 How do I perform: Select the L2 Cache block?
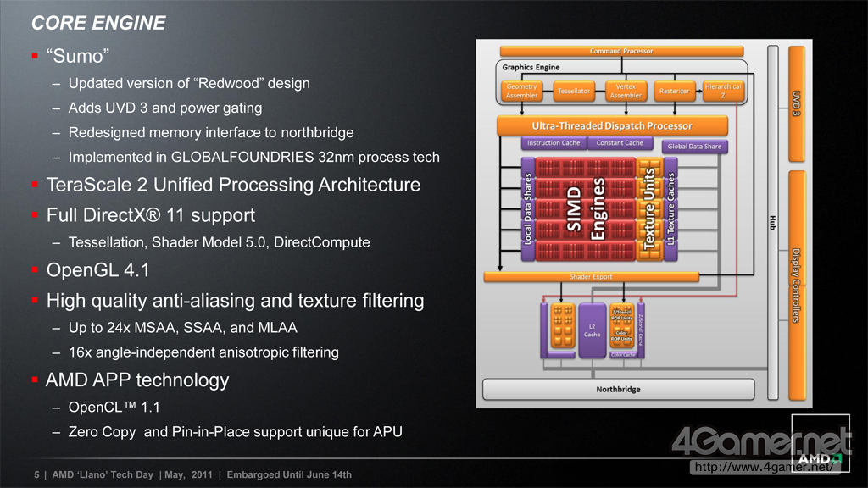(x=592, y=330)
